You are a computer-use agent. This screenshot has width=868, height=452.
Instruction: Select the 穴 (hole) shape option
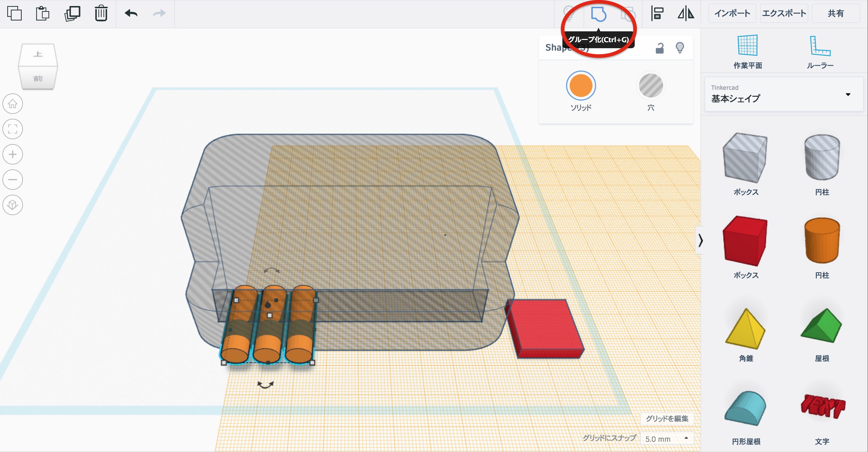tap(651, 86)
